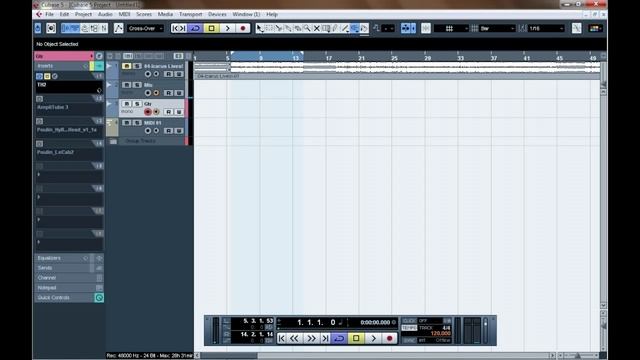Mute the MIDI 01 track
The image size is (640, 360).
127,122
